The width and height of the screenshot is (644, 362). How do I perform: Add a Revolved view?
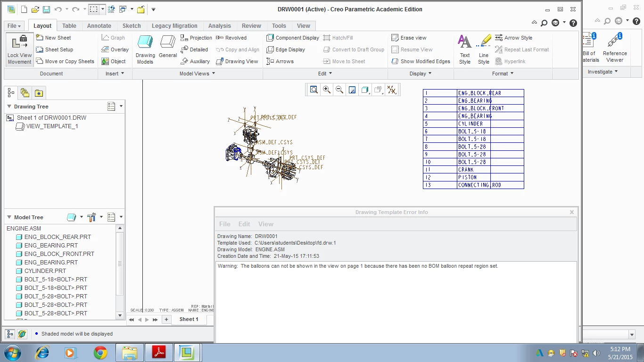point(231,38)
